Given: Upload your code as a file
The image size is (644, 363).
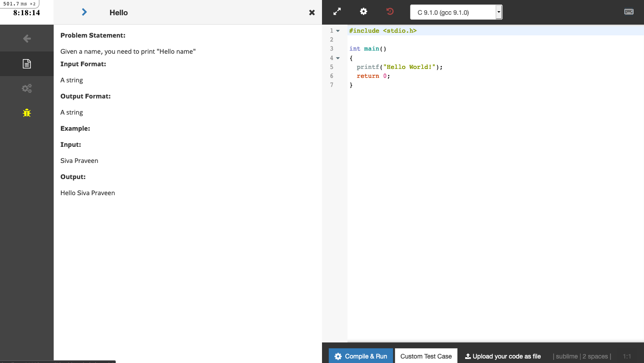Looking at the screenshot, I should click(503, 356).
